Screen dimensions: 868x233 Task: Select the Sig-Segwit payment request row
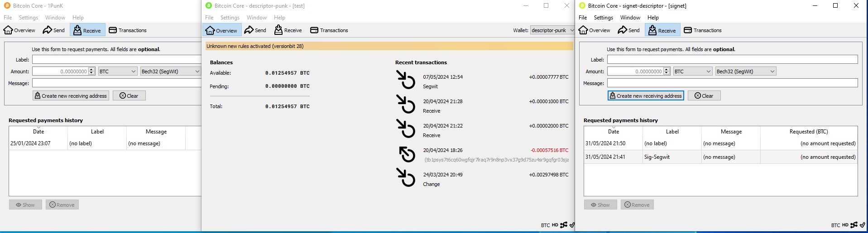tap(720, 157)
